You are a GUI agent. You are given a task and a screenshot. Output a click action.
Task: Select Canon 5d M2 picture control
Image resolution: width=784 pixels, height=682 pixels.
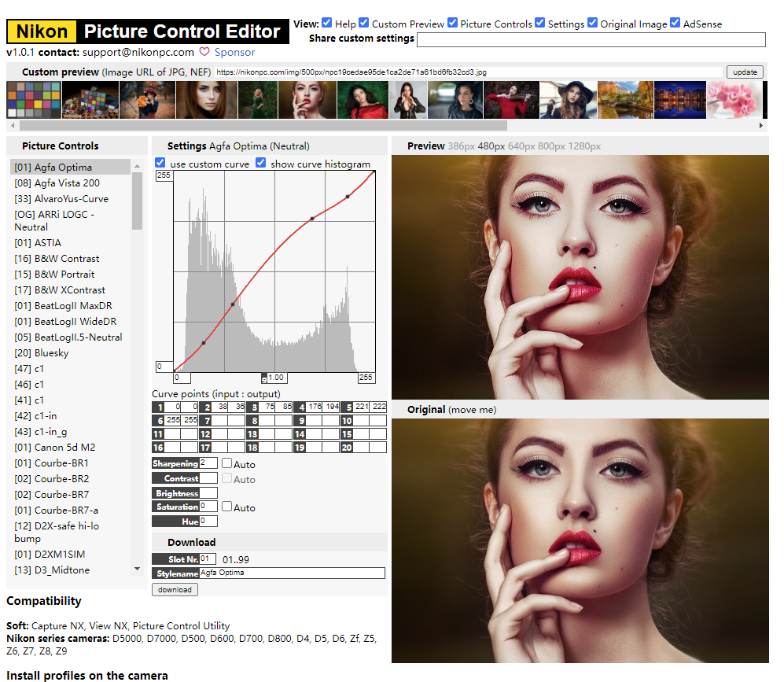pos(55,447)
